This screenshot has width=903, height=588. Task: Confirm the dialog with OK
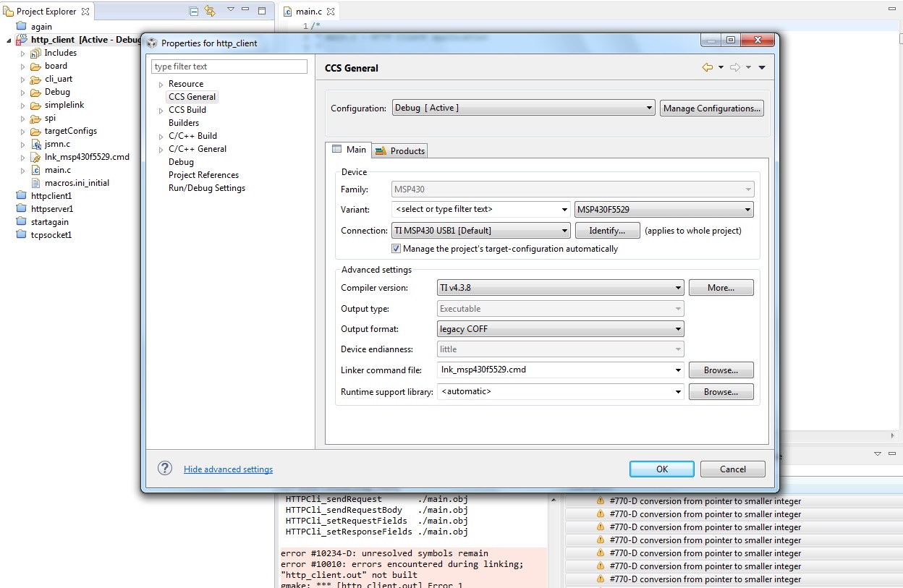[x=661, y=469]
